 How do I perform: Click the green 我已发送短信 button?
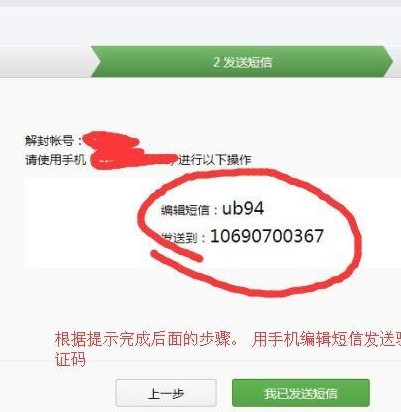301,393
